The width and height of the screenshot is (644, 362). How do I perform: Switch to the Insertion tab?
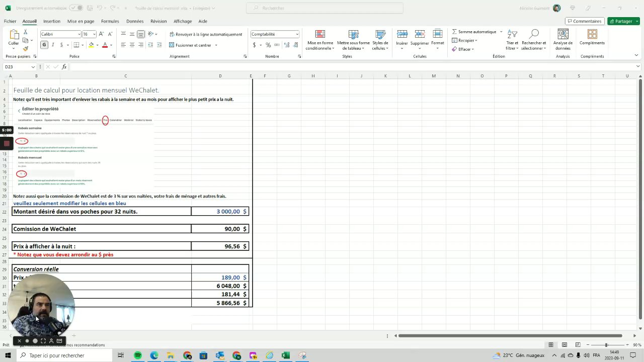click(52, 21)
